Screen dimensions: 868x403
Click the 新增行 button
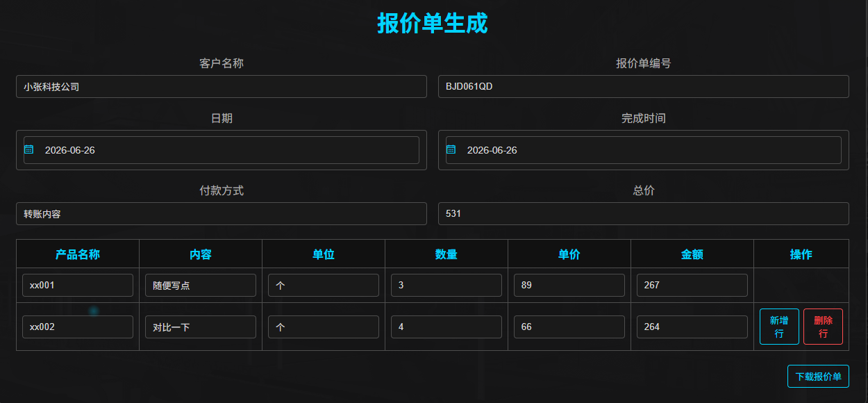tap(779, 327)
